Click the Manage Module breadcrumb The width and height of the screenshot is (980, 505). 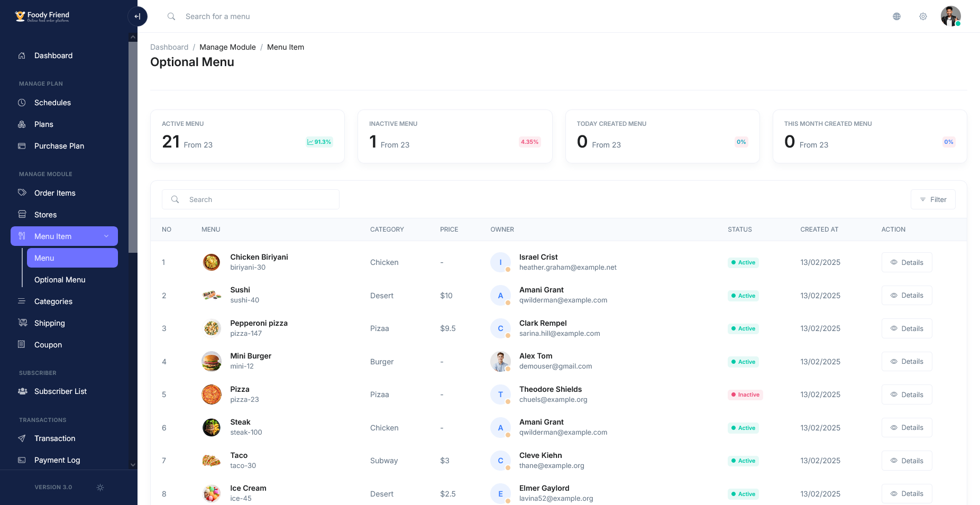[x=227, y=47]
